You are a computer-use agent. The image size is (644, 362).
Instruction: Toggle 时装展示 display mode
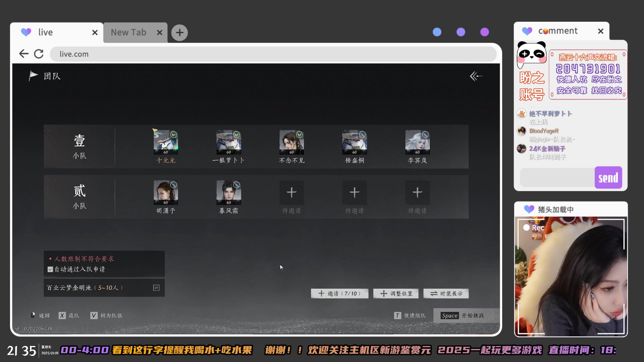point(446,294)
